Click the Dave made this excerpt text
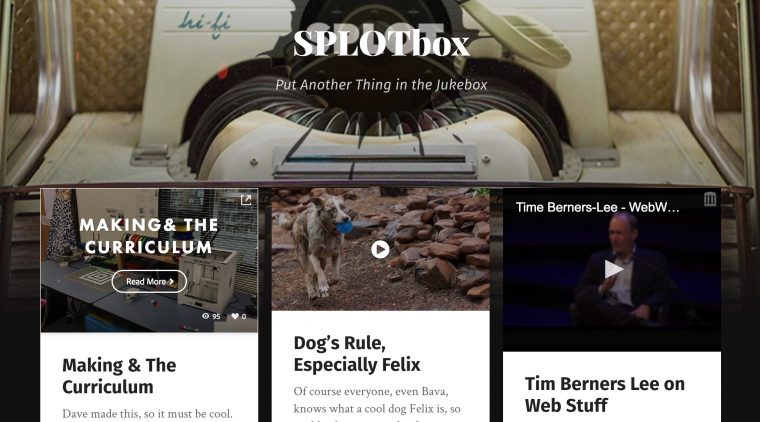 click(147, 414)
